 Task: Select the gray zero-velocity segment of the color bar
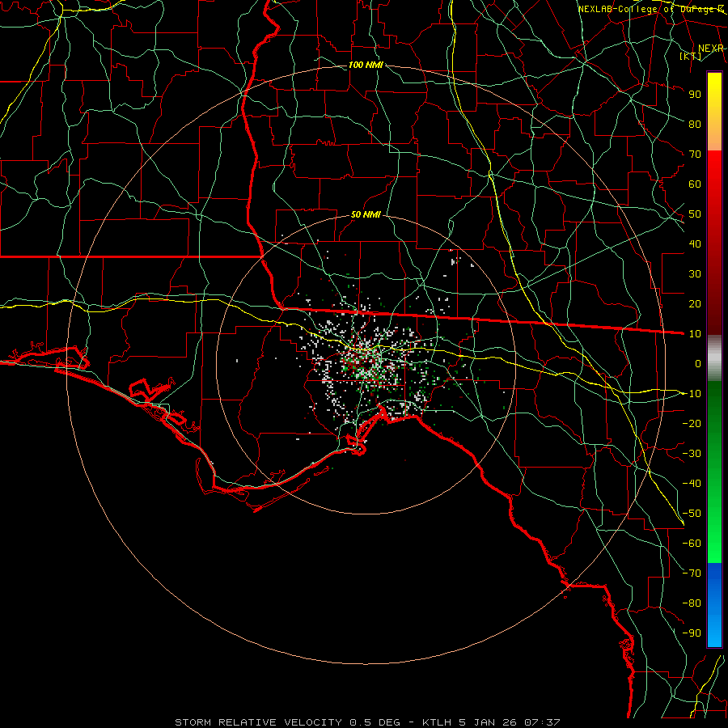[x=714, y=358]
